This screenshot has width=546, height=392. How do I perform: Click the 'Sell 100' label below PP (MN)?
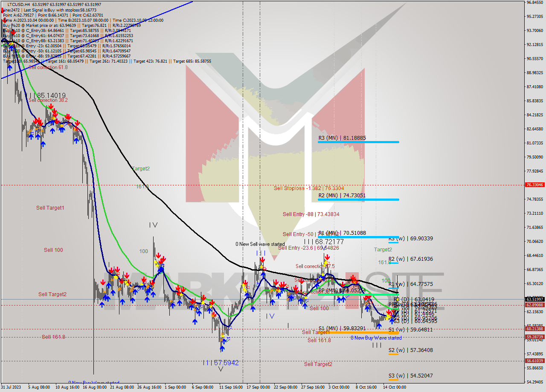coord(319,308)
